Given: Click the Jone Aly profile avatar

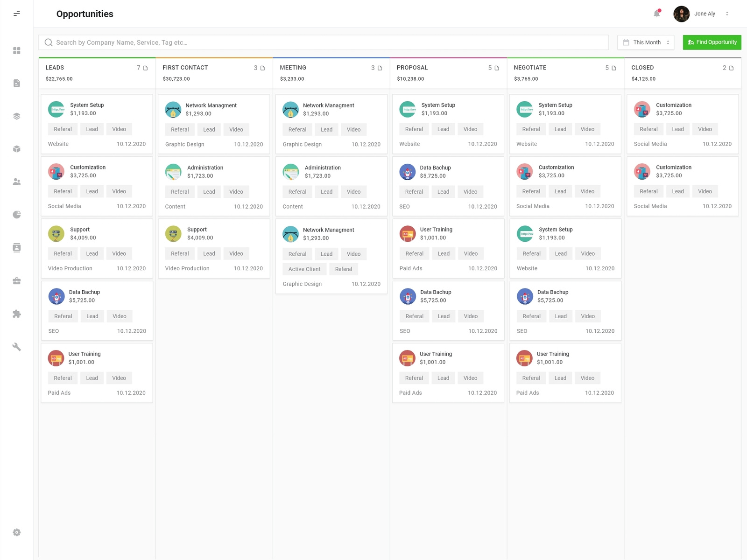Looking at the screenshot, I should point(681,14).
